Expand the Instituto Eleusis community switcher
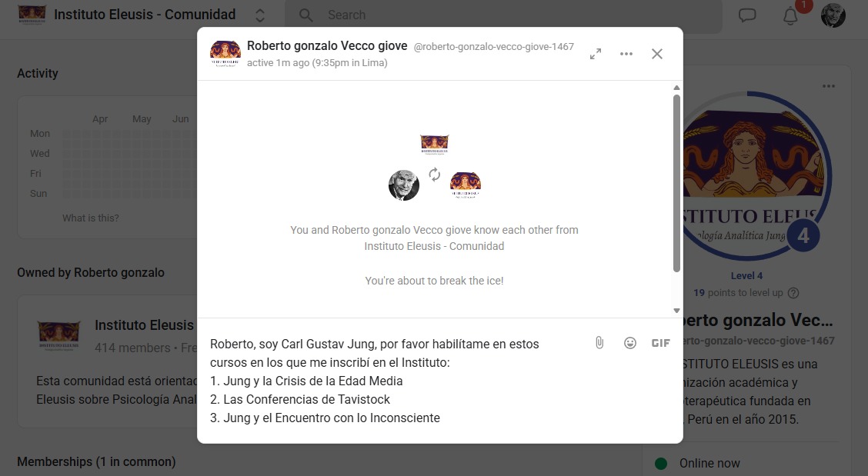 tap(259, 15)
